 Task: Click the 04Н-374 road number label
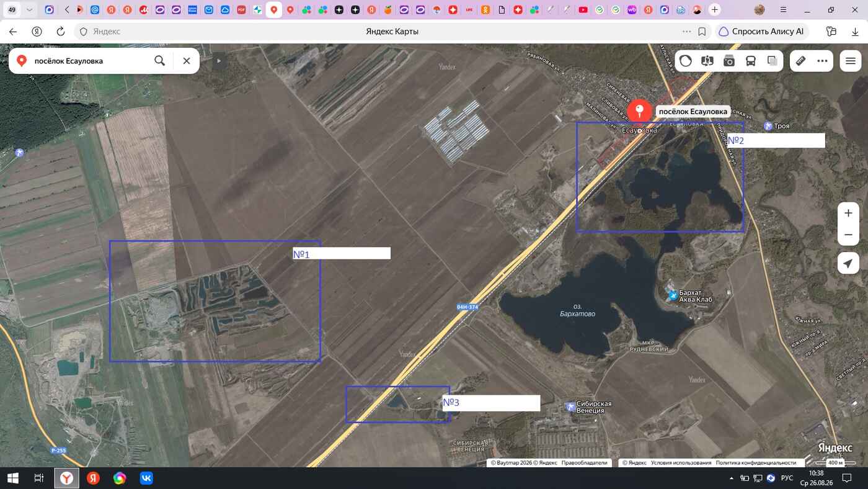[x=467, y=307]
